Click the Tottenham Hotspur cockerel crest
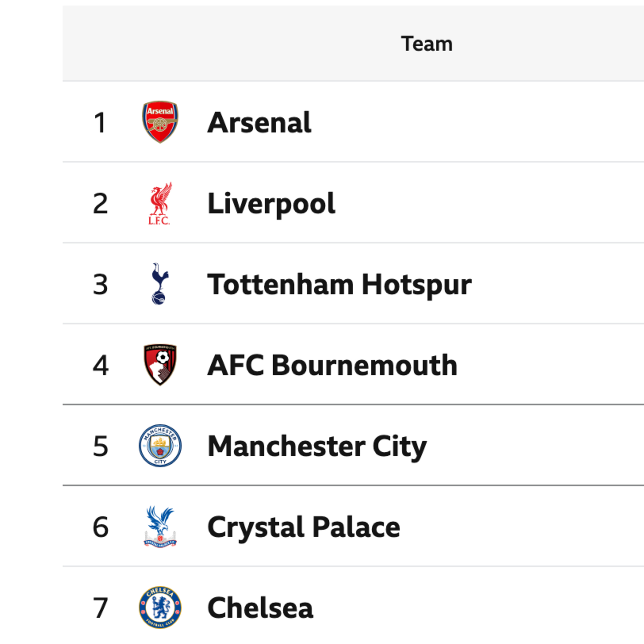Viewport: 644px width, 644px height. (160, 284)
